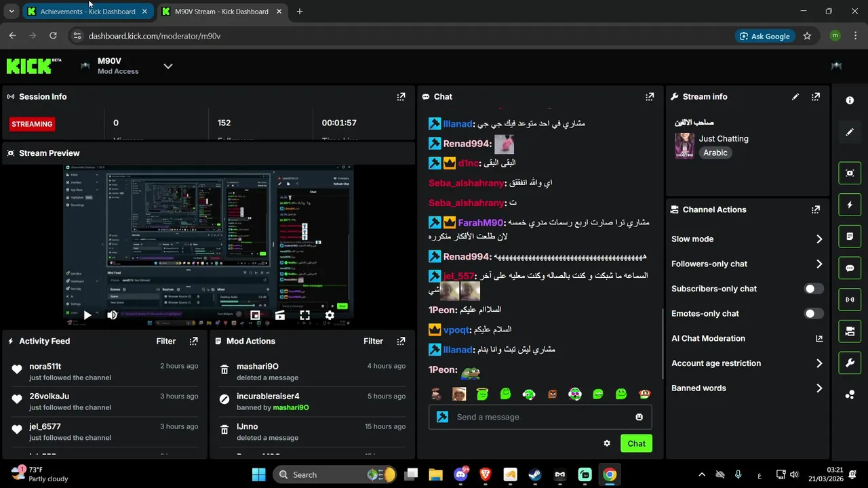Toggle the lightning activity feed widget in sidebar
The image size is (868, 488).
coord(850,205)
